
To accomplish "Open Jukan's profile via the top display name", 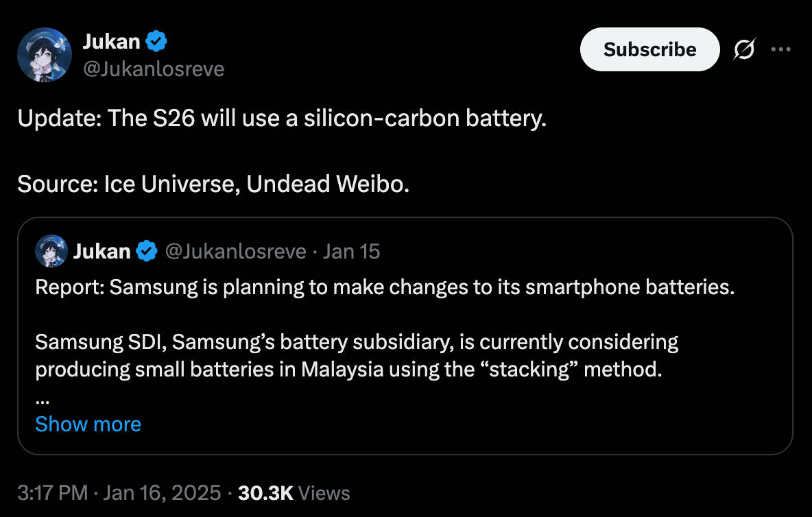I will coord(111,42).
